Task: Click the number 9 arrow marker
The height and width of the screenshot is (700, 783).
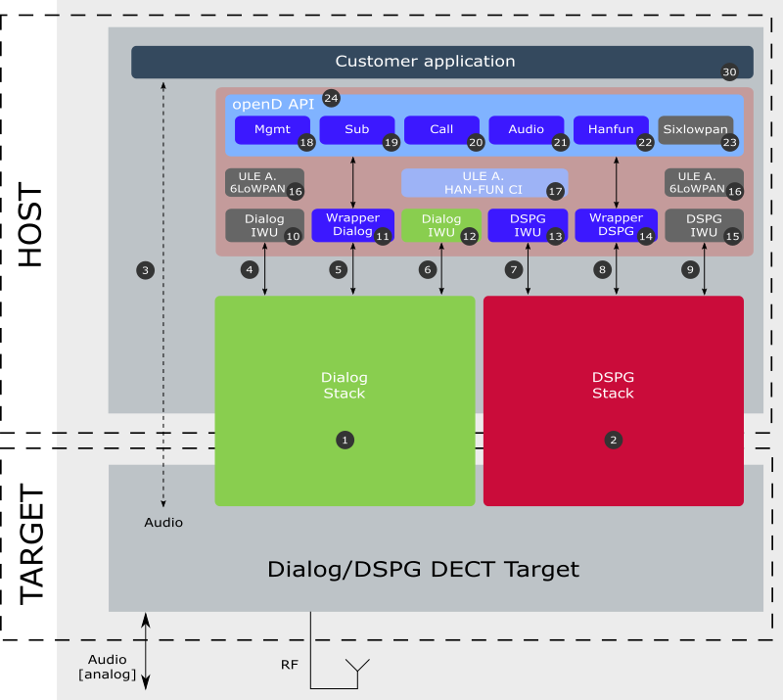Action: 690,270
